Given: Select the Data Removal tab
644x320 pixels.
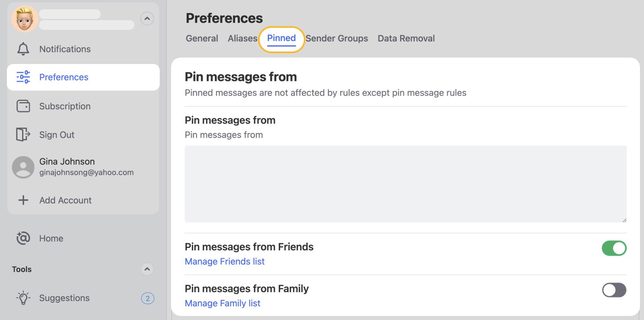Looking at the screenshot, I should 406,38.
